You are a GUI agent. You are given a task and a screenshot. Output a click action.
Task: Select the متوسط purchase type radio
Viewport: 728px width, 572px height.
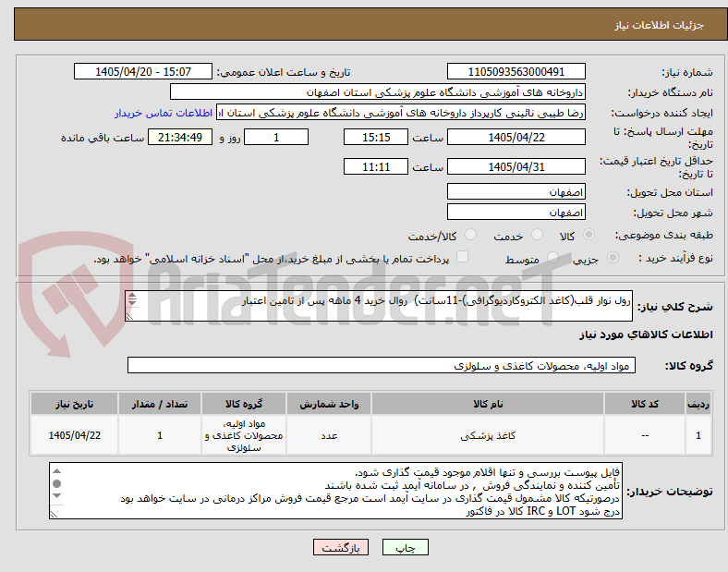pyautogui.click(x=552, y=258)
